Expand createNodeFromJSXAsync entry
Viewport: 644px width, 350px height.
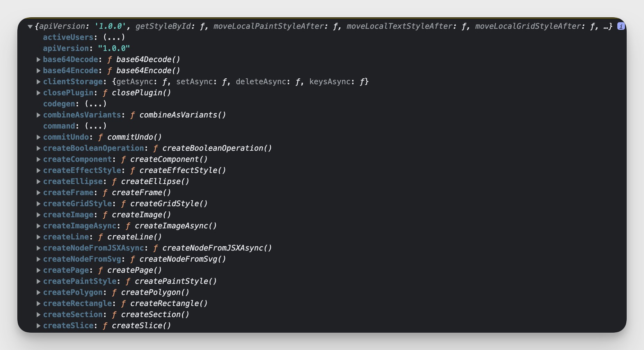coord(38,248)
